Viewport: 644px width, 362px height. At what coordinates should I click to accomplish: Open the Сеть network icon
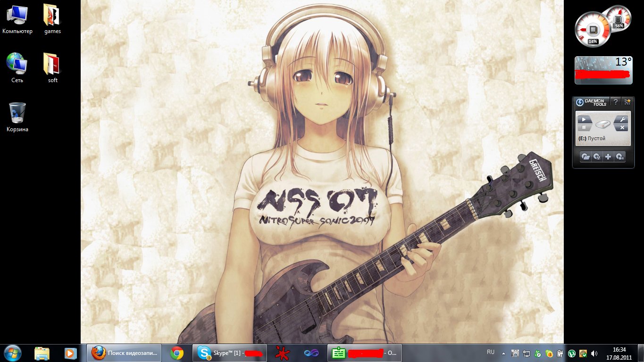coord(17,68)
